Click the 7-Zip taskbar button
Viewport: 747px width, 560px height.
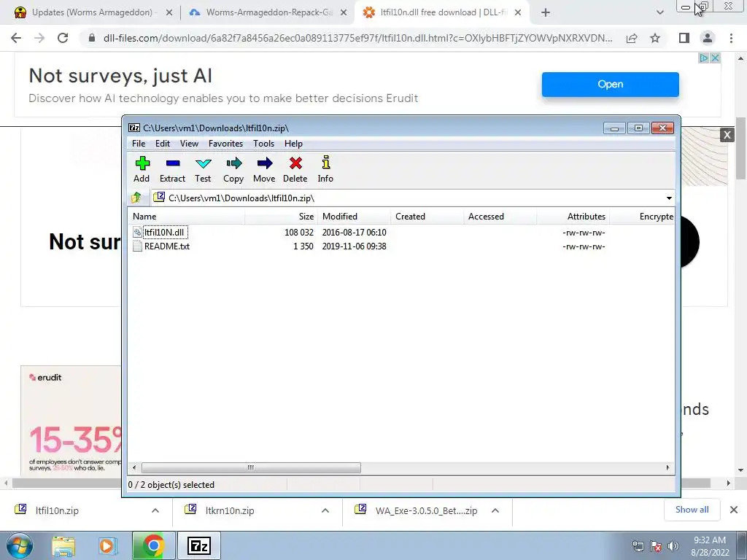(x=199, y=545)
